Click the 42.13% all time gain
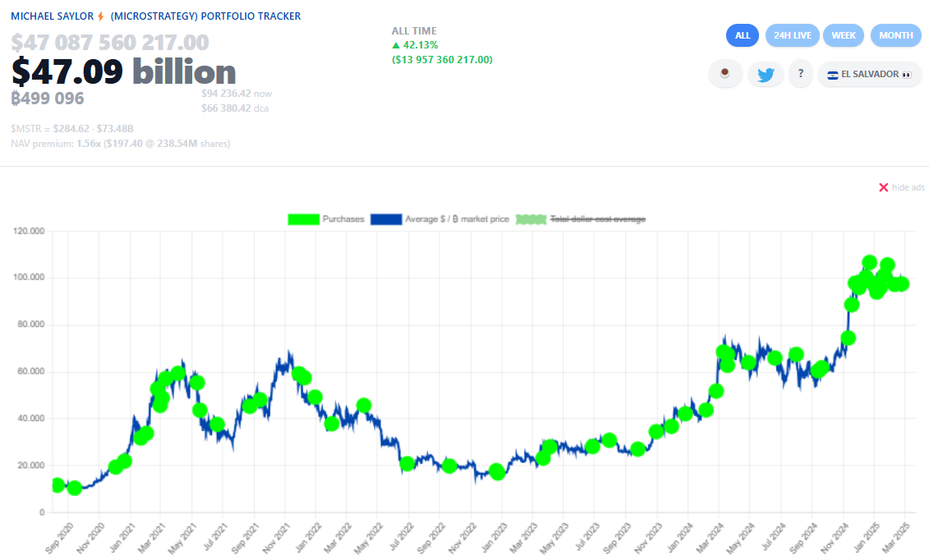This screenshot has height=560, width=929. [415, 45]
